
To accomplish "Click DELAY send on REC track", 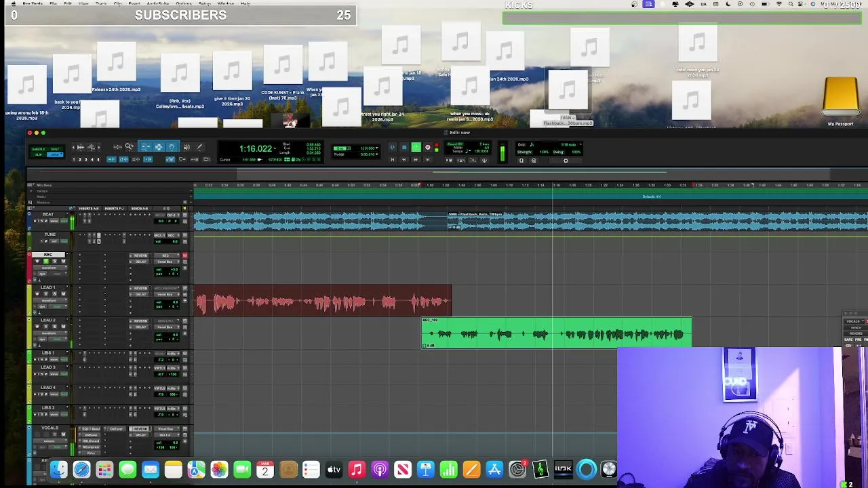I will tap(140, 262).
